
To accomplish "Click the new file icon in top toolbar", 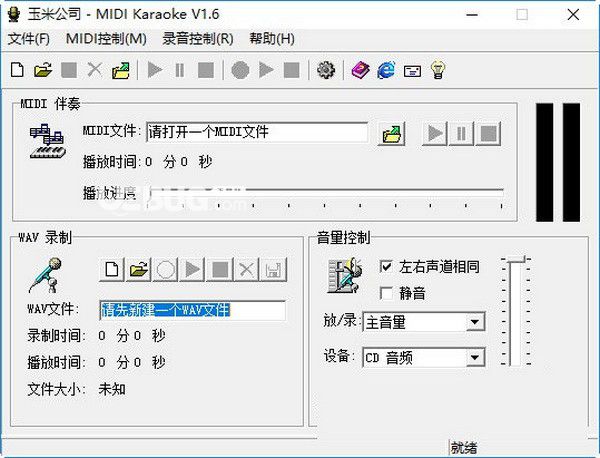I will point(17,70).
